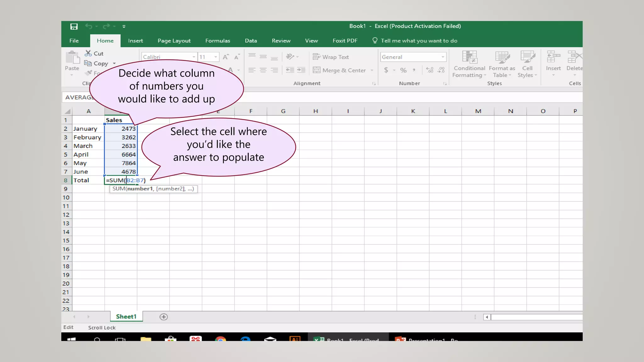Click the Format as Table icon
Screen dimensions: 644x362
pyautogui.click(x=502, y=58)
